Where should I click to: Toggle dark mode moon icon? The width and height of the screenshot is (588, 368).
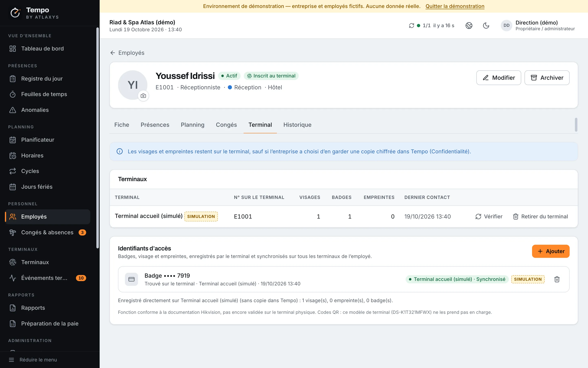pyautogui.click(x=486, y=26)
